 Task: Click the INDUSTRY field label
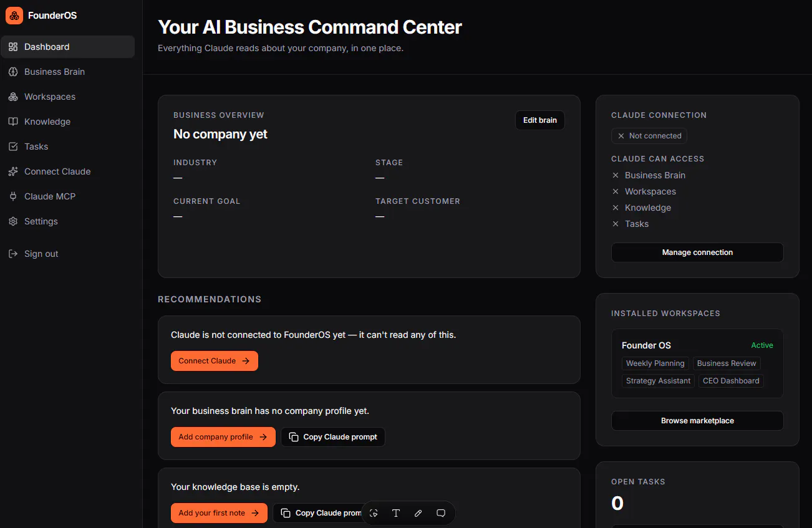click(x=195, y=163)
